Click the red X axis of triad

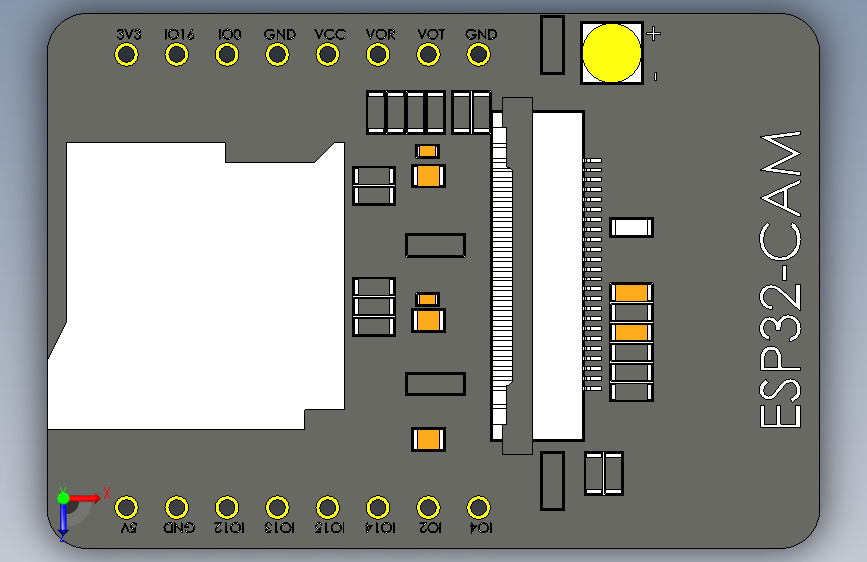click(x=85, y=498)
